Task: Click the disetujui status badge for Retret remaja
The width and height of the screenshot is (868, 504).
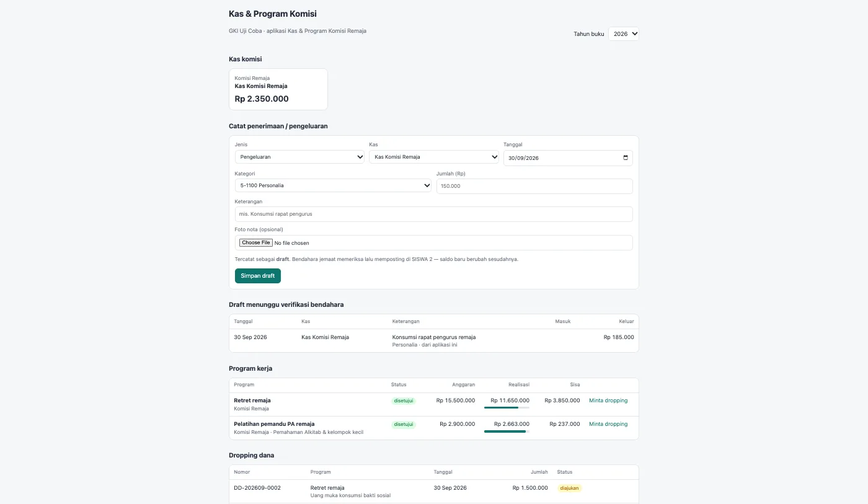Action: (404, 400)
